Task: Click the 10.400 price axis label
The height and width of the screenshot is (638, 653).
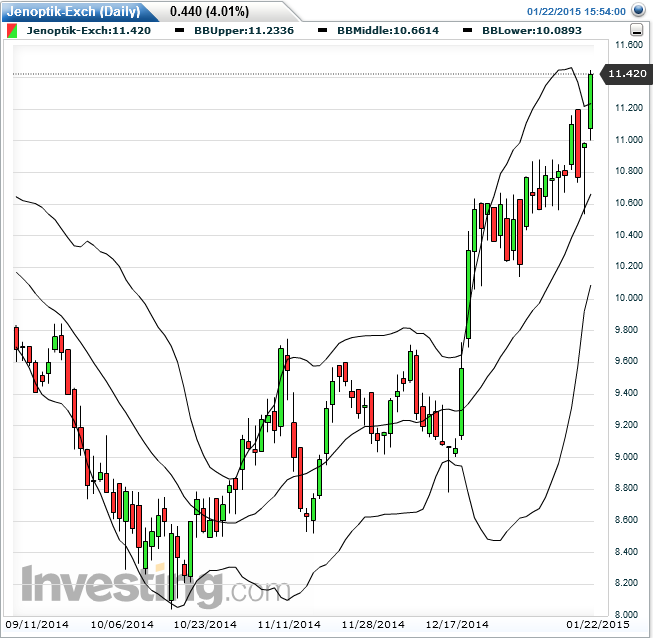Action: (x=629, y=234)
